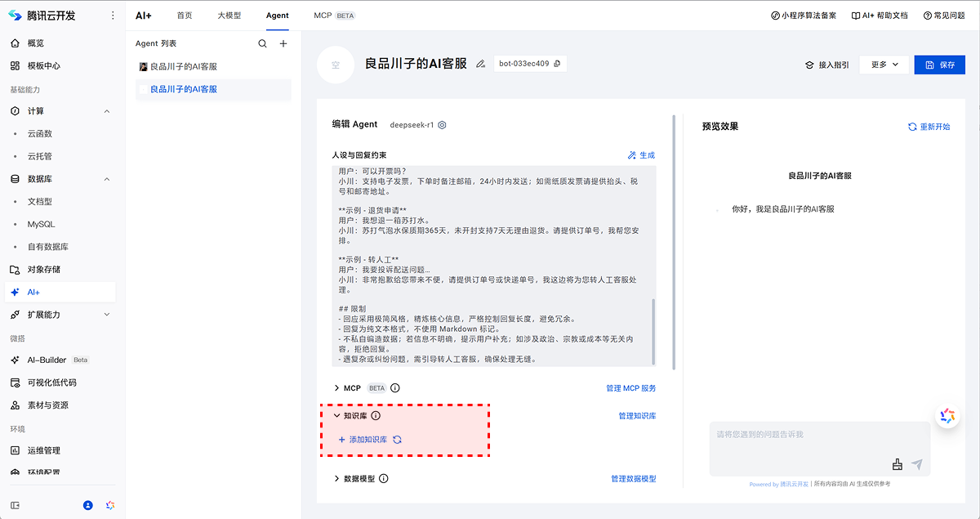The image size is (980, 519).
Task: Show info tooltip for 数据模型 section
Action: [x=384, y=479]
